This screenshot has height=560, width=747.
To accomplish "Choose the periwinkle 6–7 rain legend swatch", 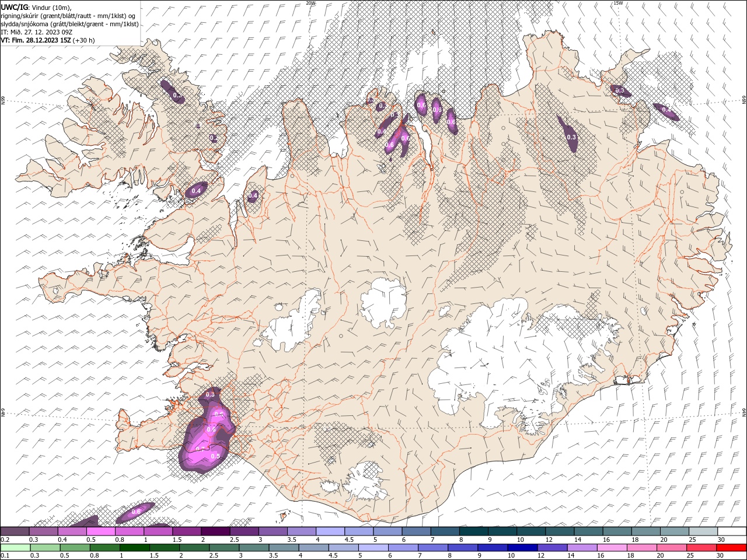I will pyautogui.click(x=403, y=548).
